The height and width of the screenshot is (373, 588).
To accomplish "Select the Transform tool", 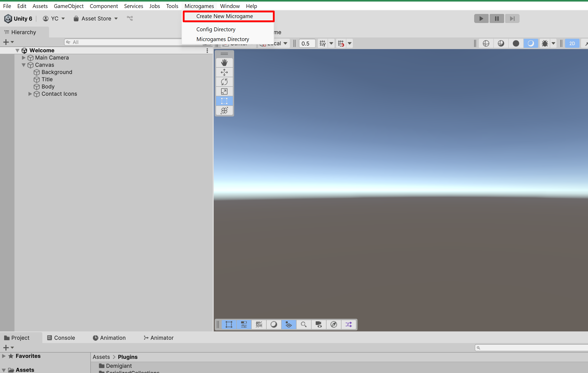I will (x=224, y=111).
